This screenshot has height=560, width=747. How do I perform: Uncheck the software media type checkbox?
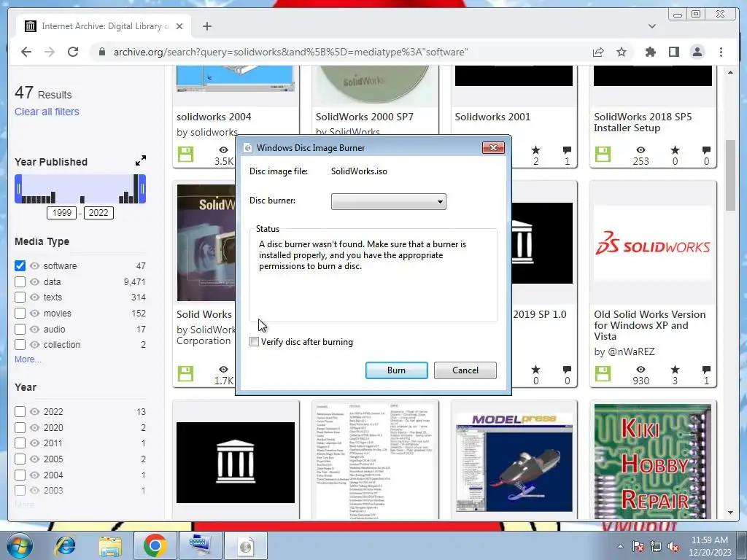[x=20, y=265]
